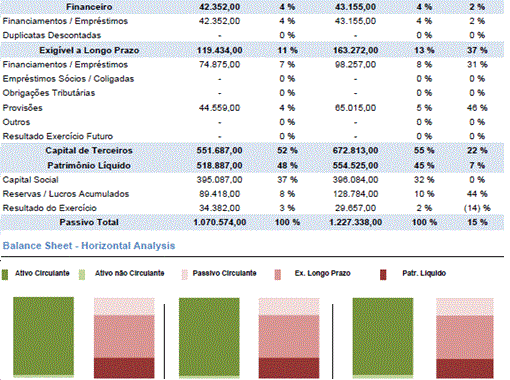Select the Capital Social row label
Viewport: 510px width, 380px height.
pos(30,180)
